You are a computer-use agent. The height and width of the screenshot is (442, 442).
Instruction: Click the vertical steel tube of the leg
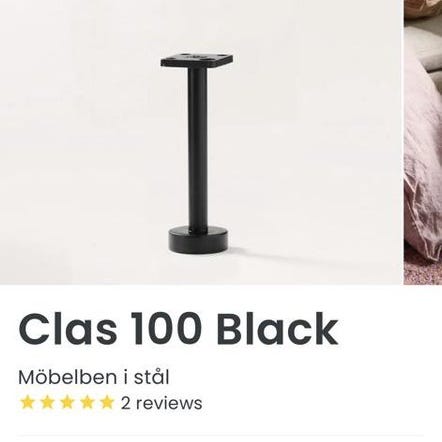197,148
